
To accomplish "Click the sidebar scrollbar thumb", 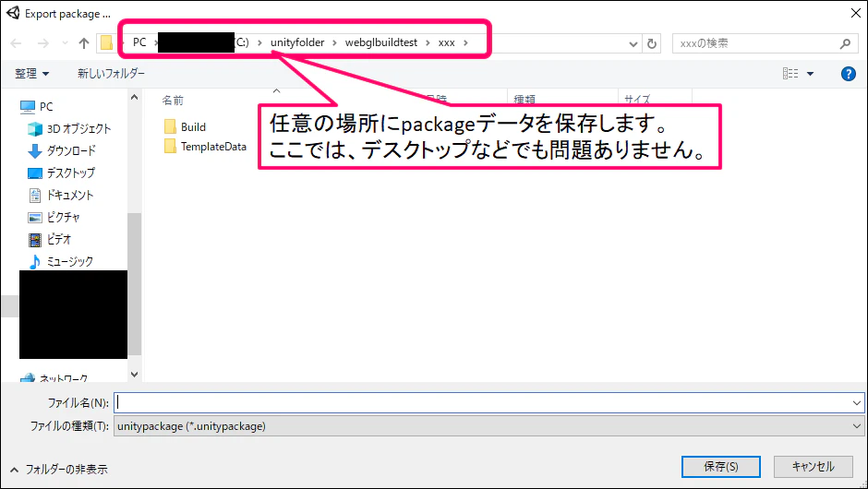I will 134,283.
